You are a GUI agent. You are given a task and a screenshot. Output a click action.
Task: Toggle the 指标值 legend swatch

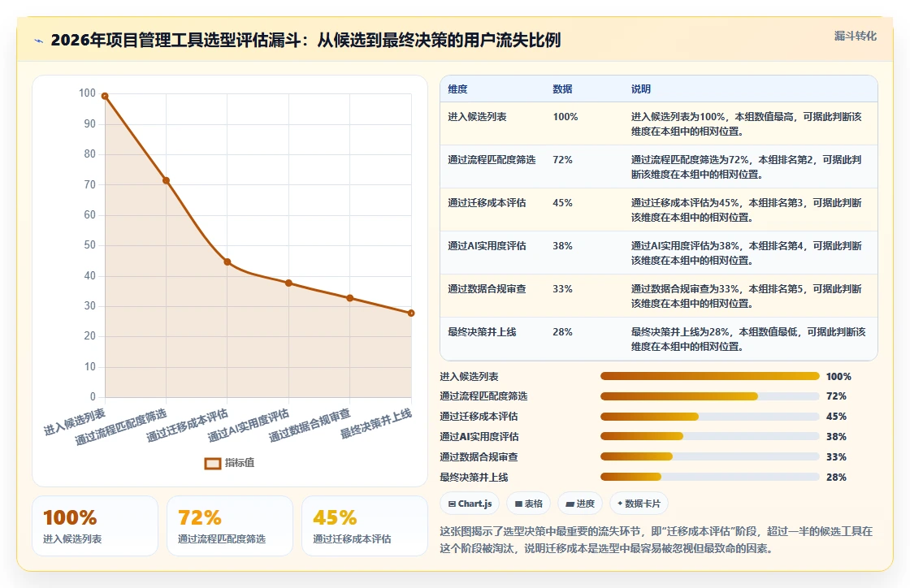(x=212, y=463)
